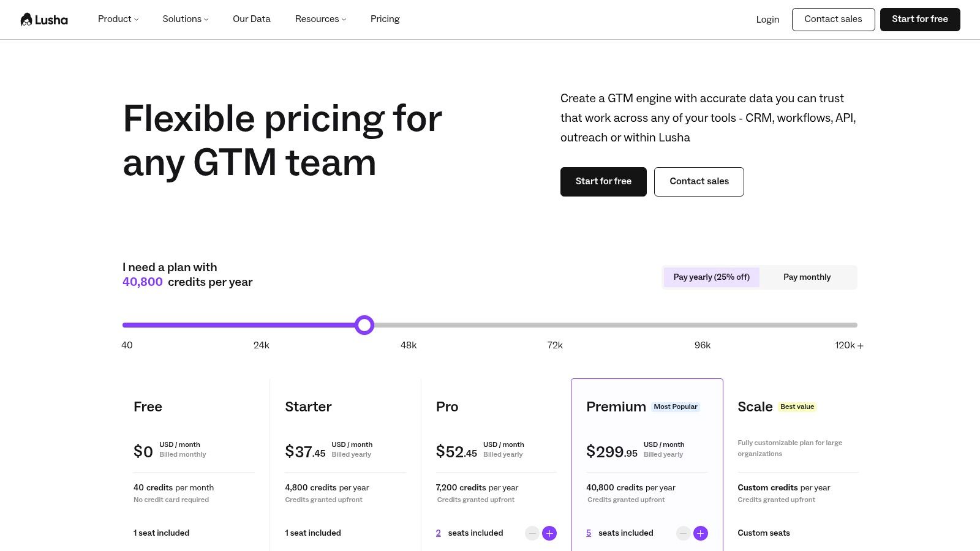Click the Lusha logo
980x551 pixels.
44,20
